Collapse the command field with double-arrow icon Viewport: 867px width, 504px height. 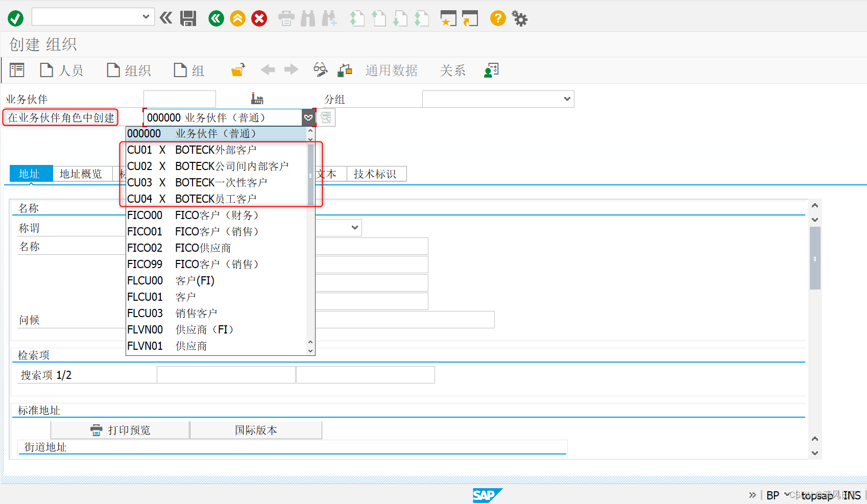tap(166, 18)
